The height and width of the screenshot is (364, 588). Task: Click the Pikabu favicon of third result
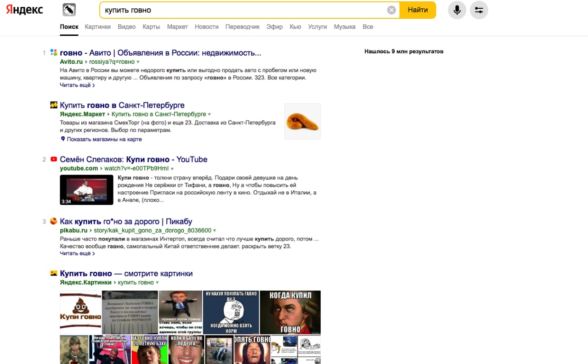(54, 221)
